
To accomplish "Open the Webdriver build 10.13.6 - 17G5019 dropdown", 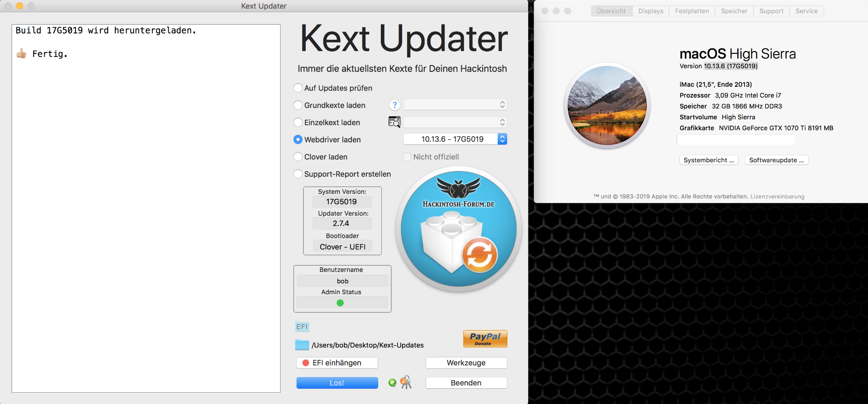I will (x=455, y=139).
